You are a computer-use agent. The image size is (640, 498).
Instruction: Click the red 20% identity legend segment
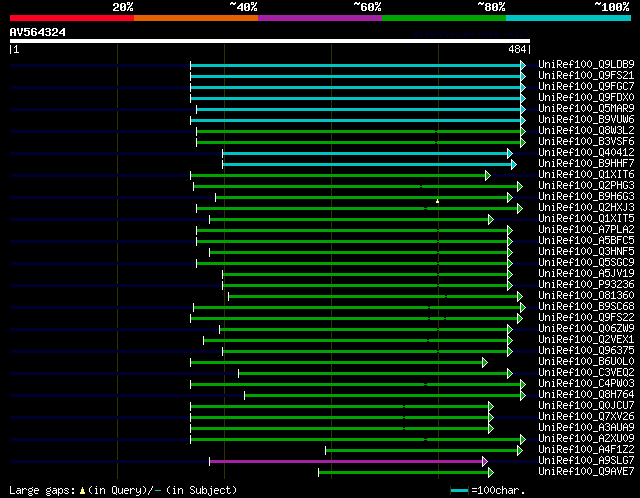point(72,18)
